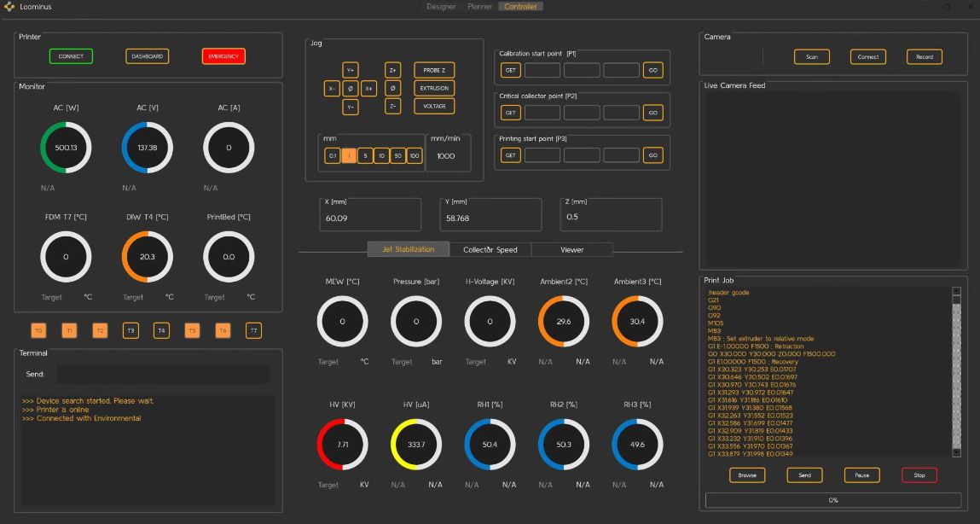Select the 0.1 mm jog step size

(333, 156)
